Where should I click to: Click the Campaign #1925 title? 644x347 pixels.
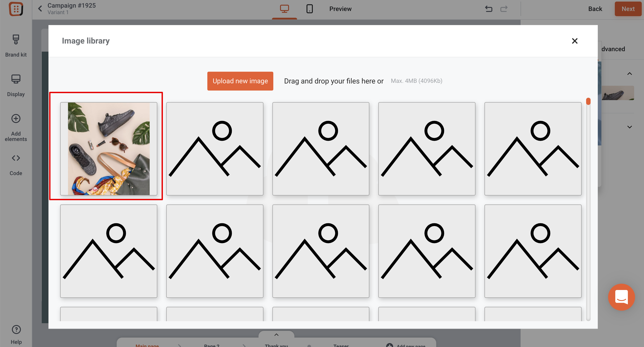pos(72,6)
